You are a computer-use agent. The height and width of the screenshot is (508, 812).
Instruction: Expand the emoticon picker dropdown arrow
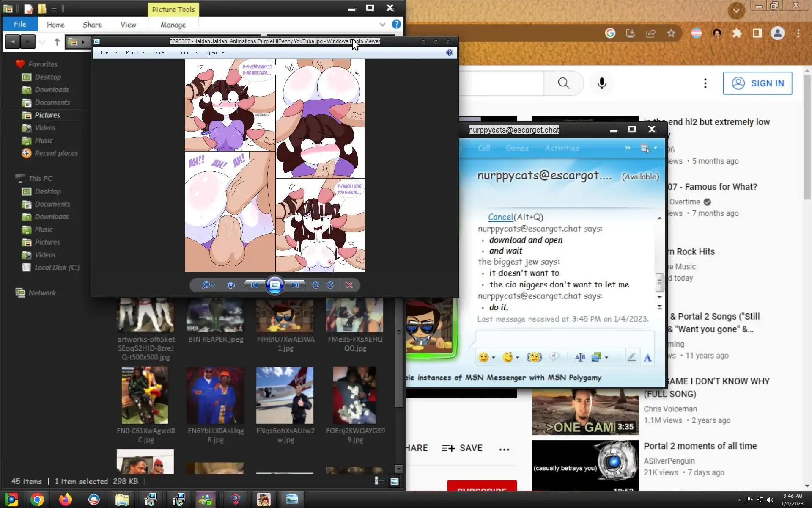click(493, 358)
